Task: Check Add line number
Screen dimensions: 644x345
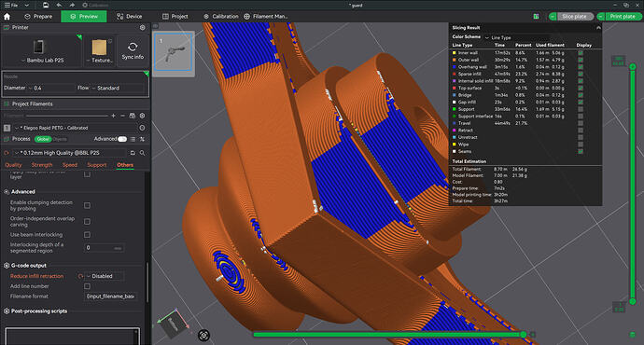Action: [x=87, y=286]
